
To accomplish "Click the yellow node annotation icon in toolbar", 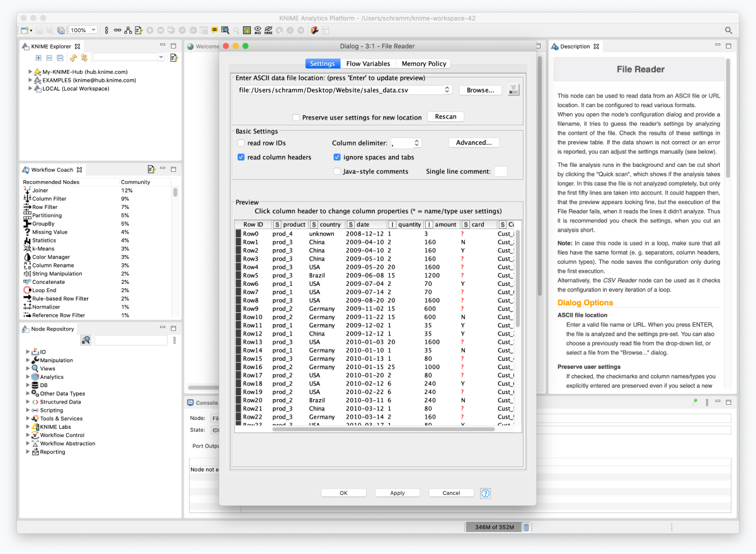I will [x=214, y=30].
